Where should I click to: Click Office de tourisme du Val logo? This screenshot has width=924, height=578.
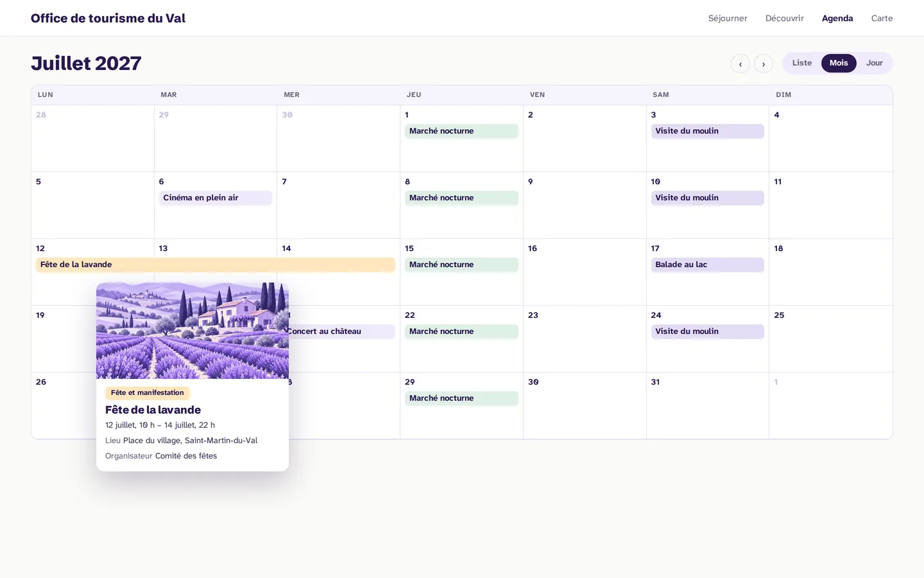click(108, 18)
